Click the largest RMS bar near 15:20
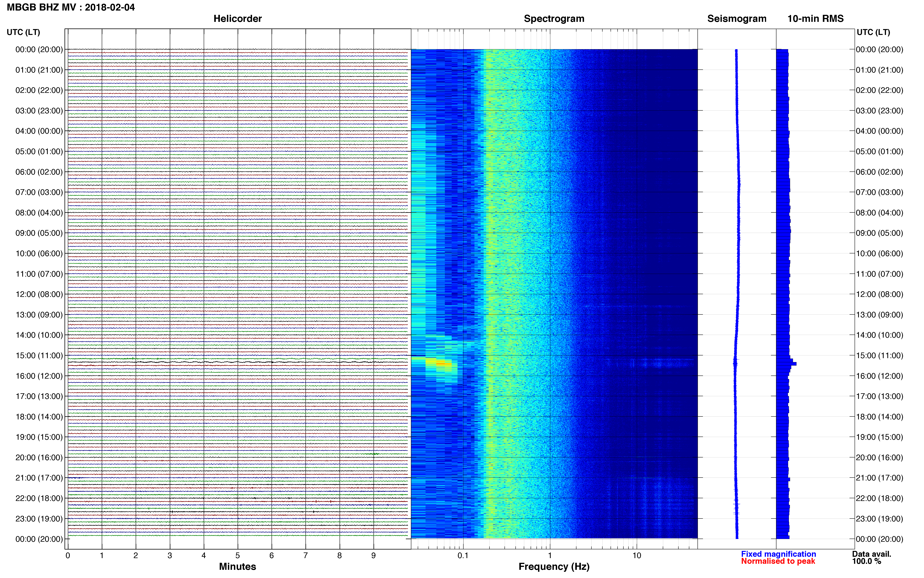 click(x=787, y=364)
